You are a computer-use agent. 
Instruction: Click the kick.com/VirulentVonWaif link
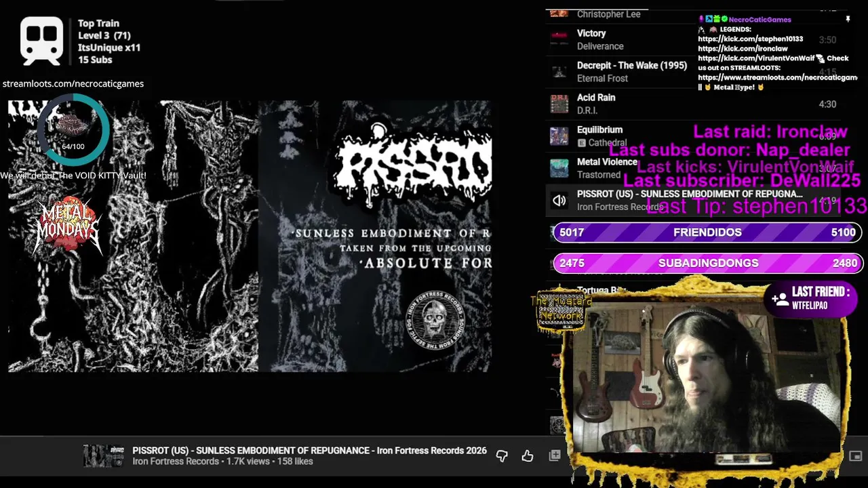pos(756,58)
